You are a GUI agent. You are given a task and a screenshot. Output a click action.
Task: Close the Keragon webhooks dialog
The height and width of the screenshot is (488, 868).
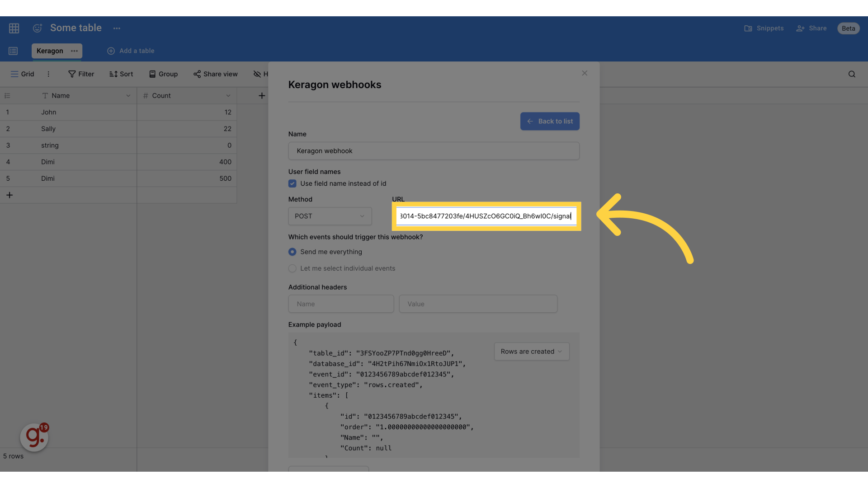(585, 73)
